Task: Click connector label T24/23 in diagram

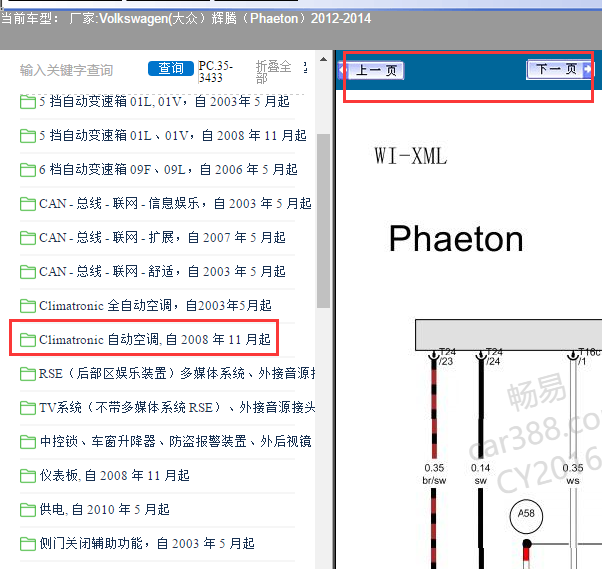Action: click(x=447, y=357)
